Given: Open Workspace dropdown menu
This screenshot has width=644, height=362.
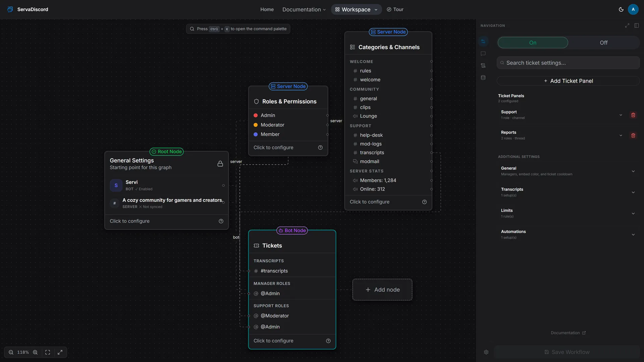Looking at the screenshot, I should [x=356, y=9].
